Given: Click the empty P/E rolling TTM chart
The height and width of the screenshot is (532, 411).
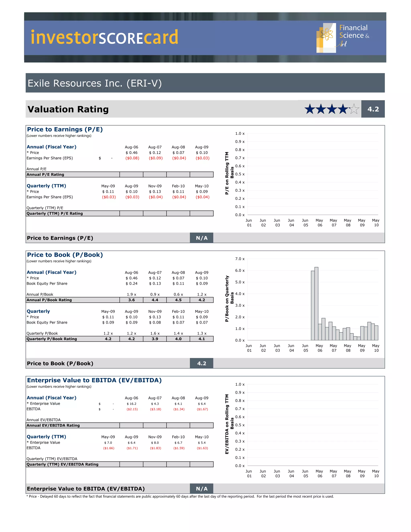Looking at the screenshot, I should 313,174.
